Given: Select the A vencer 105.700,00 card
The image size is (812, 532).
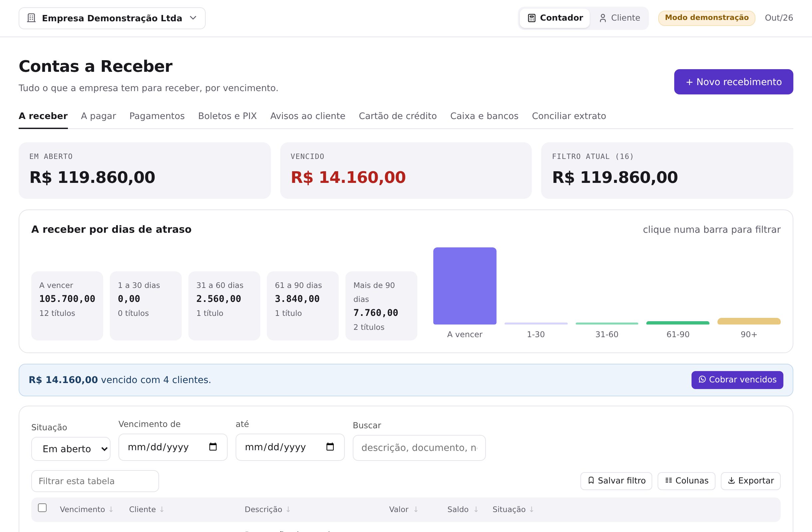Looking at the screenshot, I should [x=67, y=306].
